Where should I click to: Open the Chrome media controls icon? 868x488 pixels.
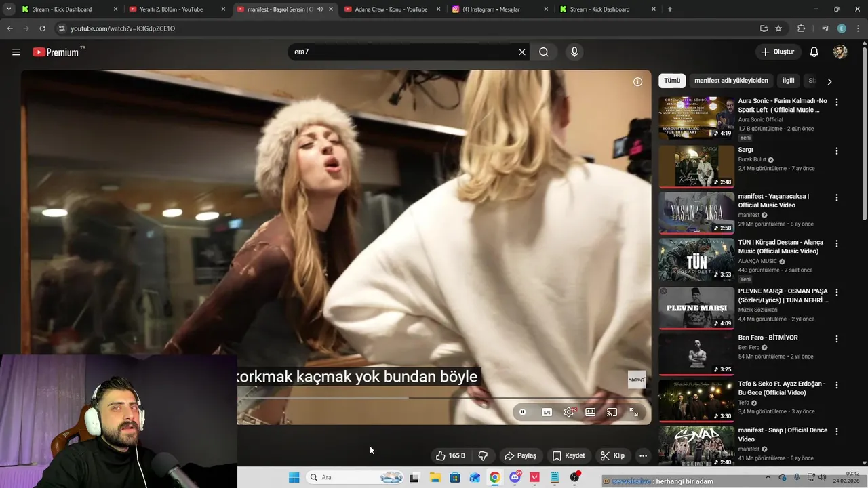point(825,28)
